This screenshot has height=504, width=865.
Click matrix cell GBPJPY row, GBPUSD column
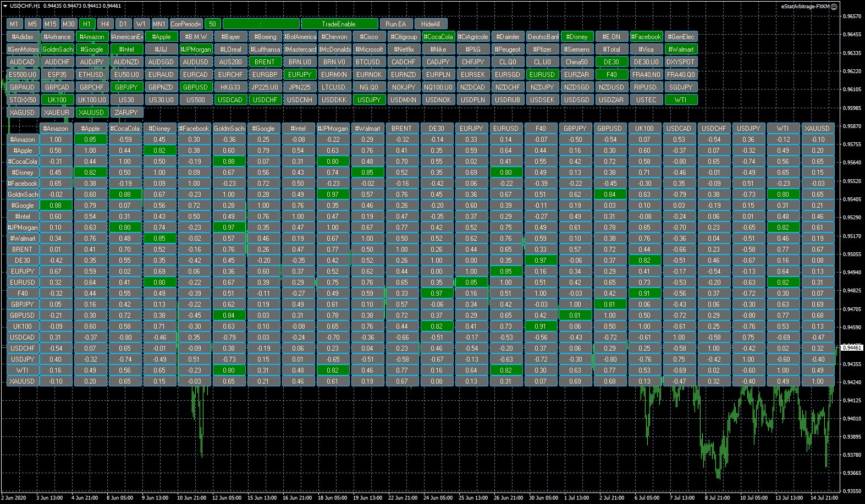pyautogui.click(x=610, y=304)
